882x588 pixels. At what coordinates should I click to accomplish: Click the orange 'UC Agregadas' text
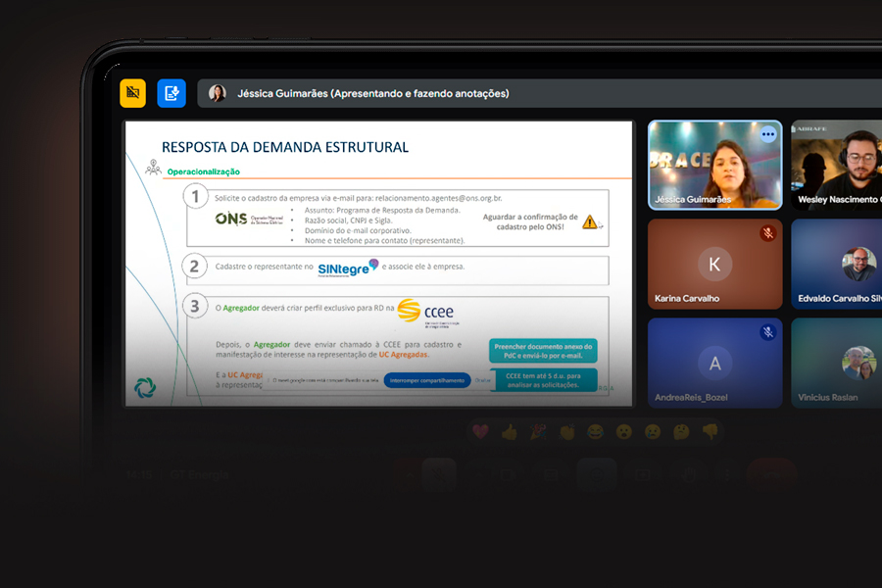pos(404,355)
